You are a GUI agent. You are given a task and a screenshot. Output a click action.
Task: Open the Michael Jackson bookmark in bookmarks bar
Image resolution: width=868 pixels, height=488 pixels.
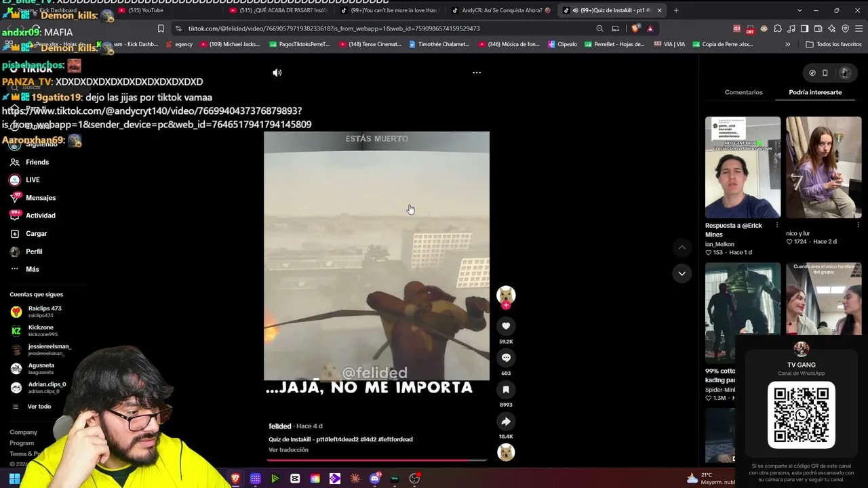pos(230,44)
